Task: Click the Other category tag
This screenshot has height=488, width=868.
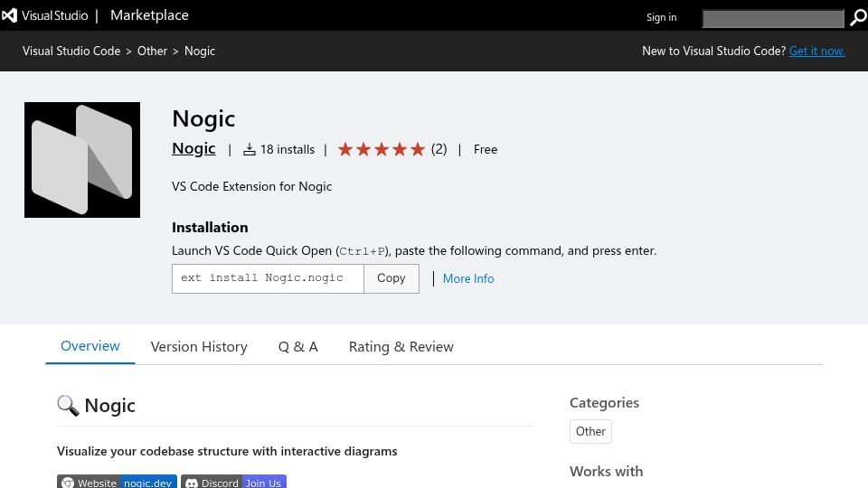Action: click(590, 432)
